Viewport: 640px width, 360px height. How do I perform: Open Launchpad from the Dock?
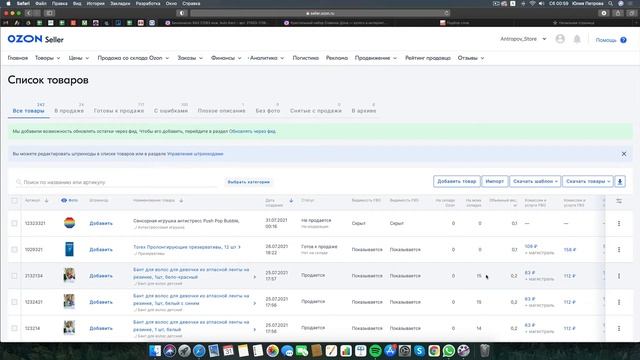(x=184, y=351)
